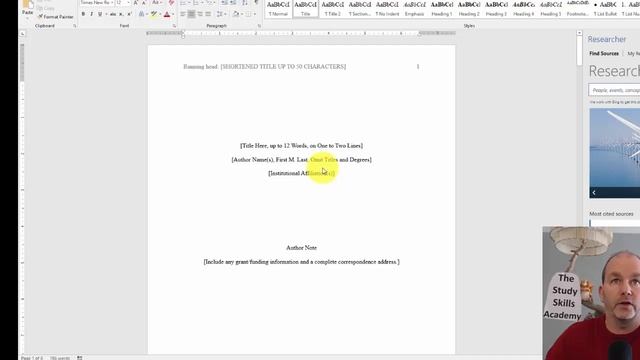Open the Clipboard dialog launcher

click(x=75, y=26)
